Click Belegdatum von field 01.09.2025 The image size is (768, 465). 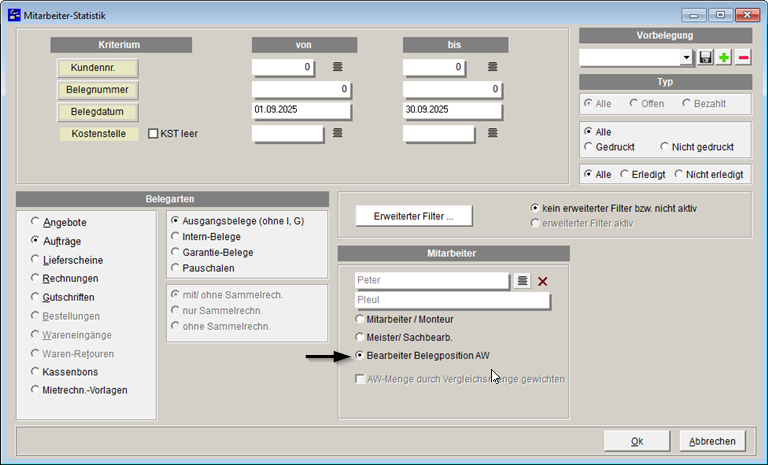301,110
